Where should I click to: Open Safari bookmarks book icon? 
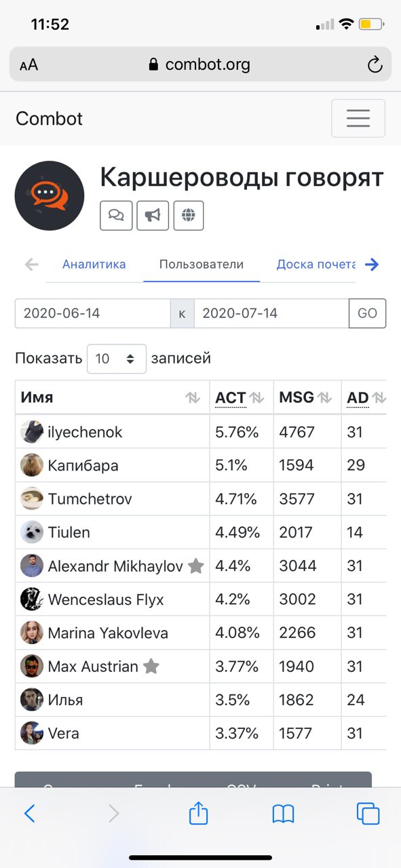283,814
